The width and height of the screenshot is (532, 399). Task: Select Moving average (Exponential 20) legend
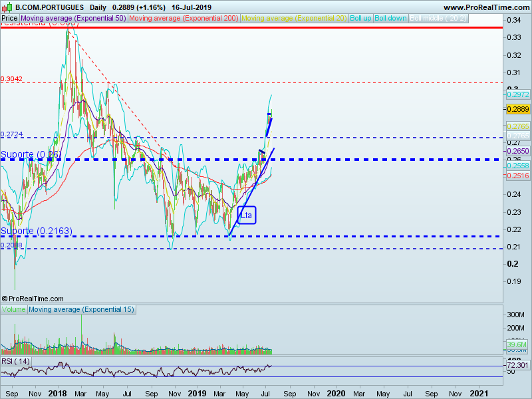pos(294,19)
